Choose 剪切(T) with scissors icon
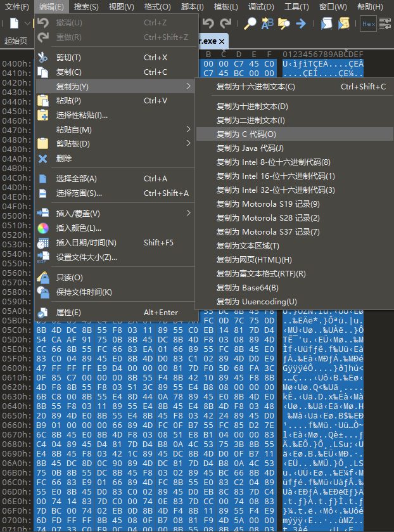 tap(115, 58)
